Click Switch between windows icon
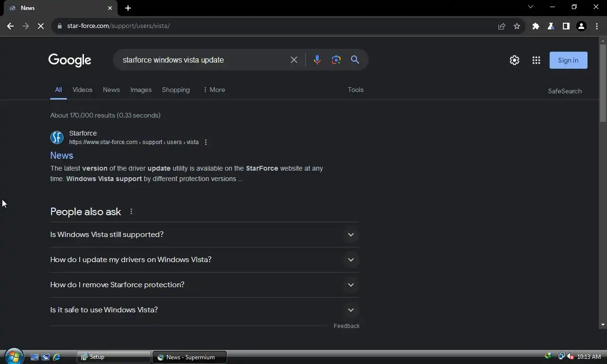Image resolution: width=607 pixels, height=364 pixels. (x=46, y=357)
